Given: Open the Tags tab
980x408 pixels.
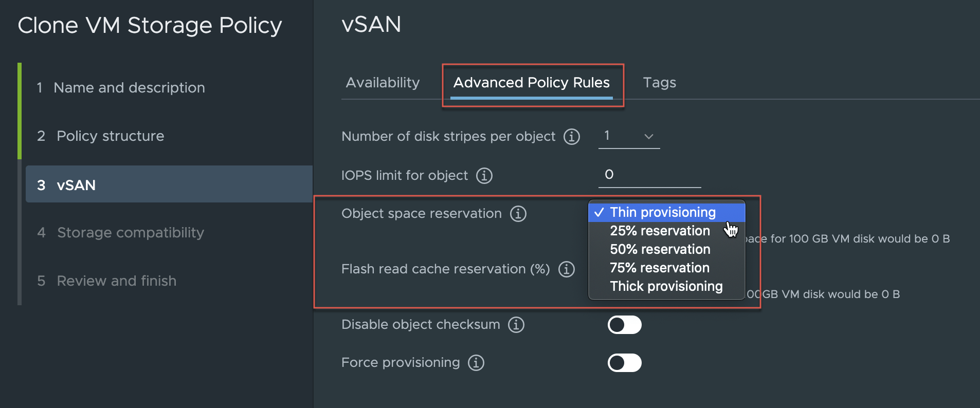Looking at the screenshot, I should pos(659,83).
